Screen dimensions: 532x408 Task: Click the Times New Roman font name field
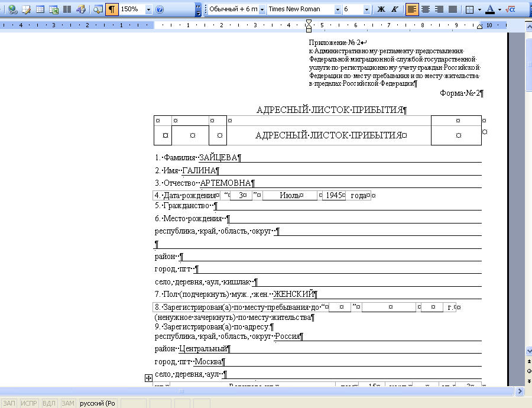(x=301, y=9)
